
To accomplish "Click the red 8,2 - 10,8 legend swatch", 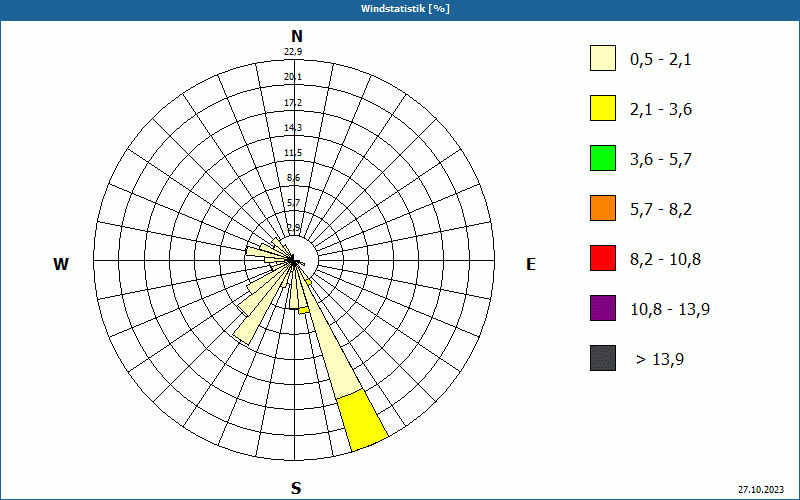I will [603, 258].
